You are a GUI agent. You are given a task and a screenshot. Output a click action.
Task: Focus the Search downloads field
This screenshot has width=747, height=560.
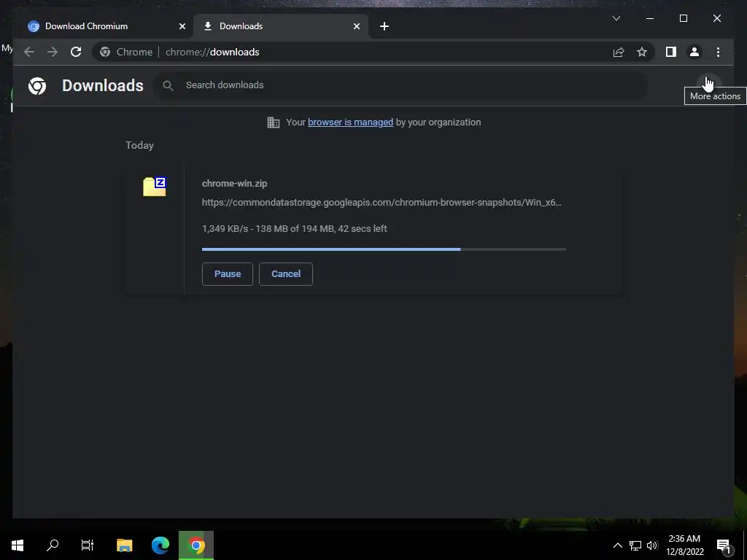pos(400,85)
